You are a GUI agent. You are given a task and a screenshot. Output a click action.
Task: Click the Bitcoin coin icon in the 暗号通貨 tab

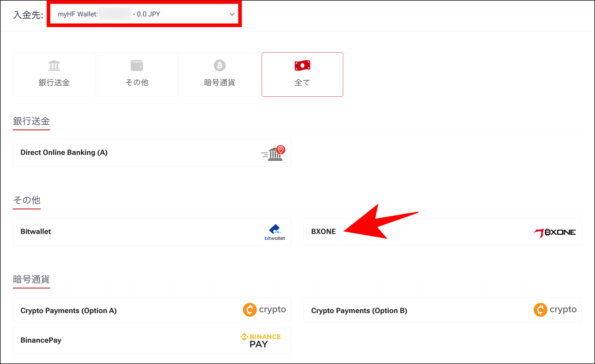tap(219, 65)
